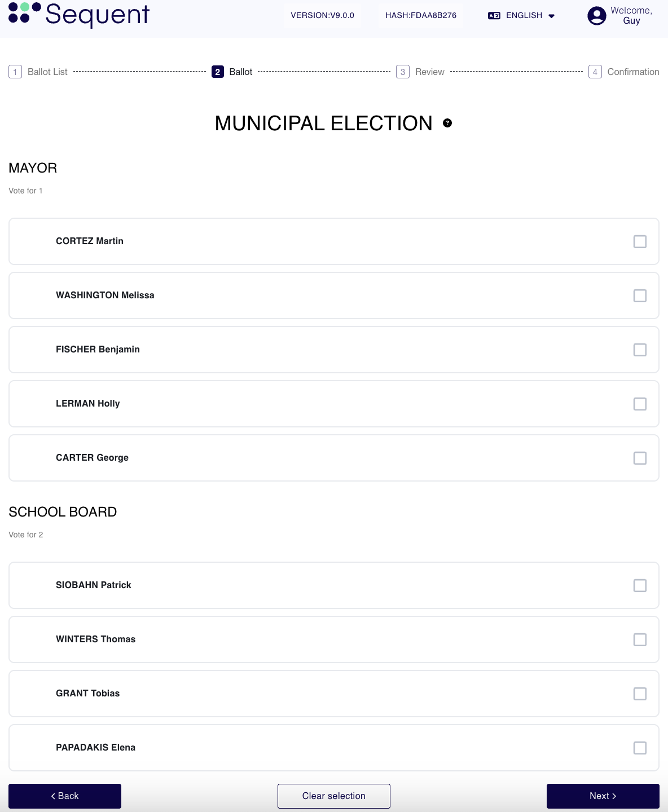668x812 pixels.
Task: Click the translation A-Z icon
Action: tap(493, 15)
